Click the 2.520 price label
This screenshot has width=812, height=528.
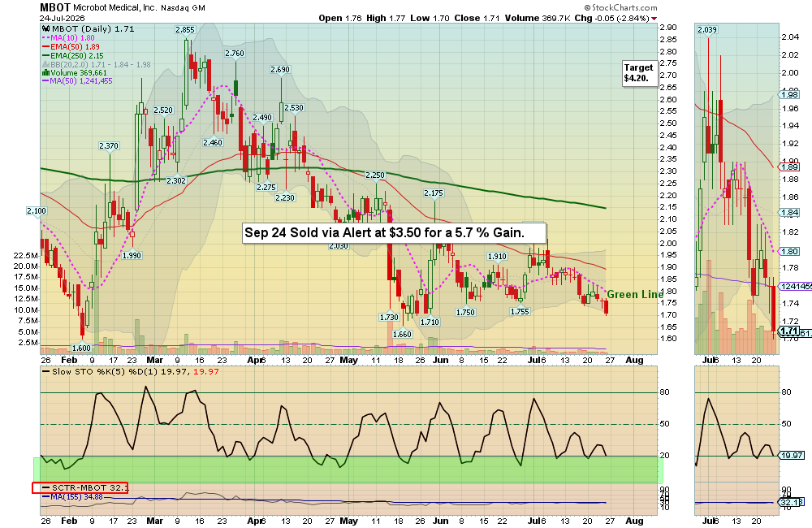pyautogui.click(x=163, y=110)
